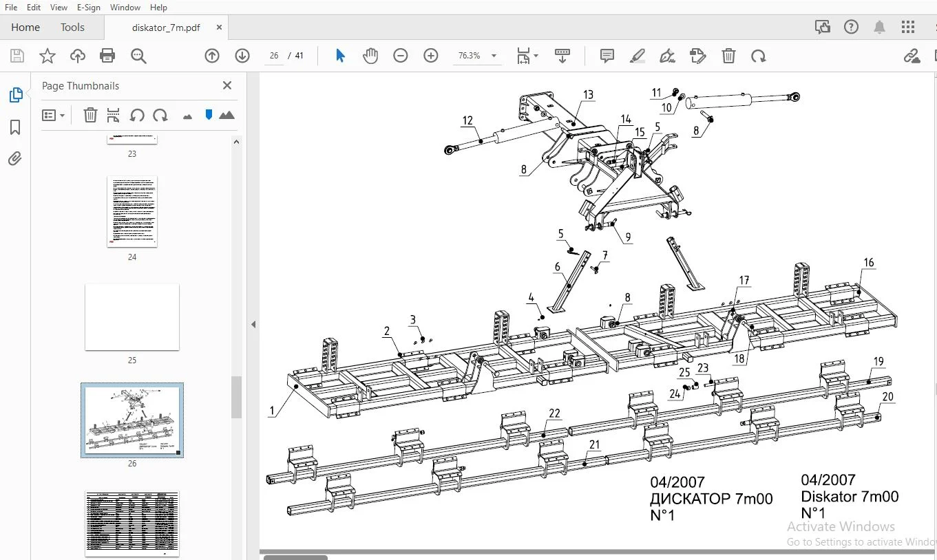Open the Attachments paperclip pane

click(15, 159)
